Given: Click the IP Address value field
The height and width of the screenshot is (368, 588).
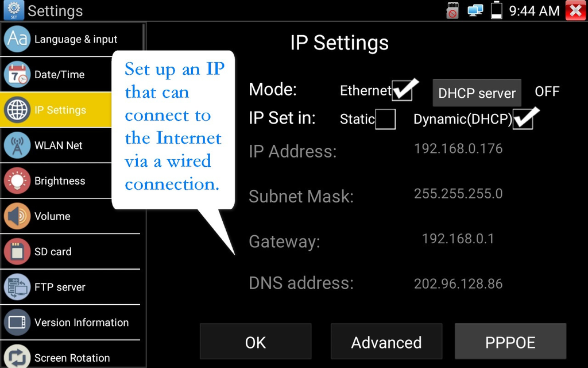Looking at the screenshot, I should tap(458, 149).
